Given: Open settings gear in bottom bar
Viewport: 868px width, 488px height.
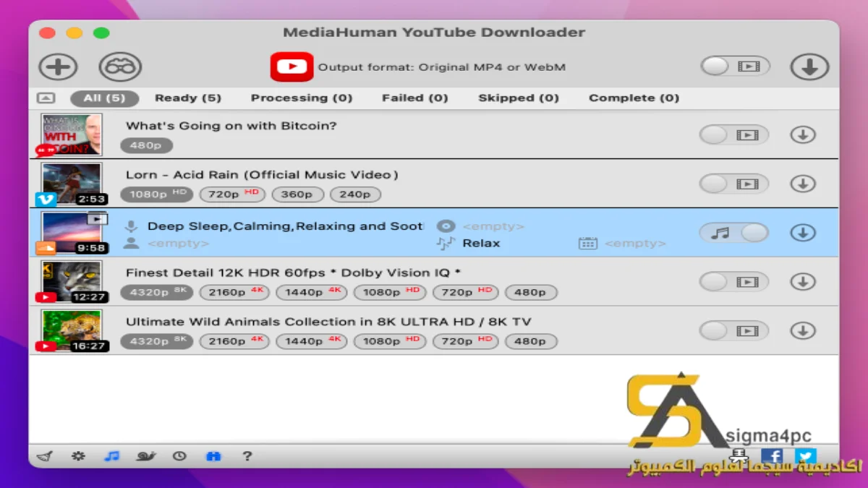Looking at the screenshot, I should 78,456.
